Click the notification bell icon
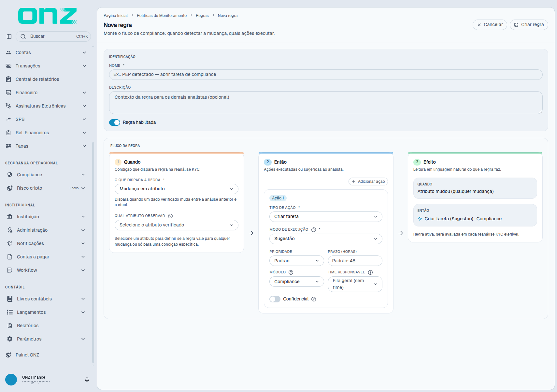 pos(87,380)
